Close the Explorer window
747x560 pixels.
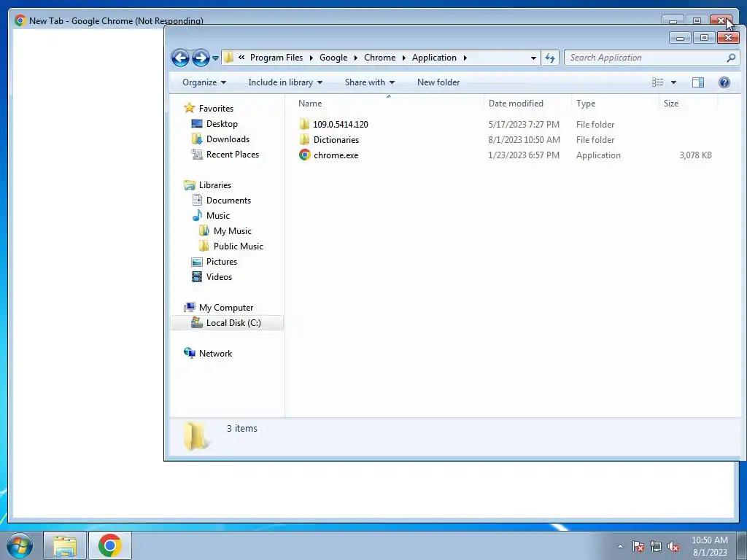(x=728, y=38)
